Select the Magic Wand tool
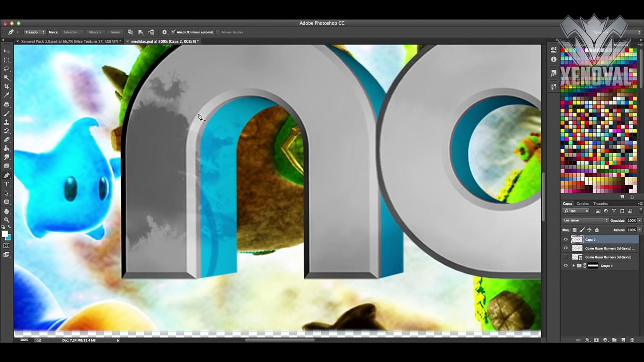Viewport: 644px width, 362px height. (x=6, y=77)
